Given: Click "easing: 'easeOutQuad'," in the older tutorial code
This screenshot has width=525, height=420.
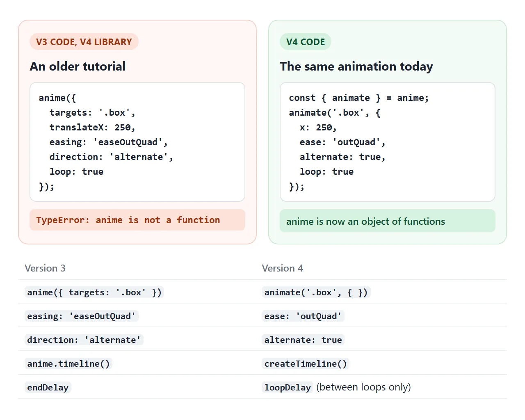Looking at the screenshot, I should tap(109, 142).
